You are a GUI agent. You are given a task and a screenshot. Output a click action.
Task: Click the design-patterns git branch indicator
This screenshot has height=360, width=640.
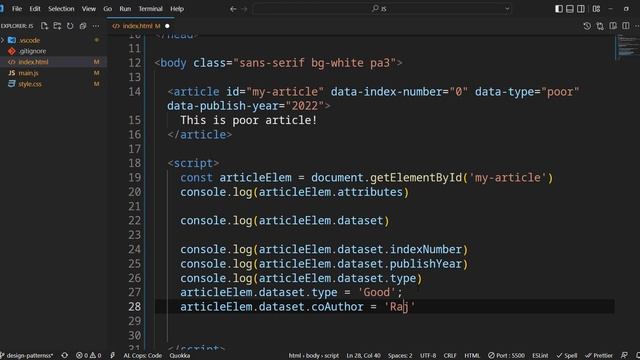[27, 356]
